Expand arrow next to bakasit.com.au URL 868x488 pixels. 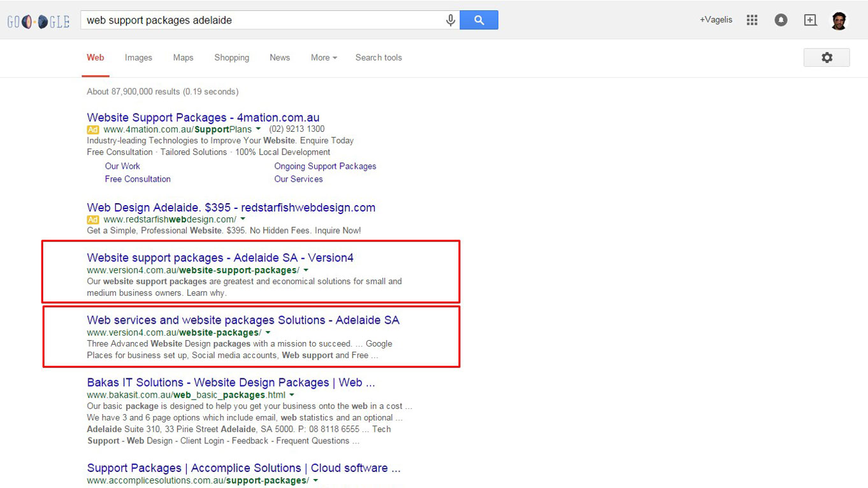click(292, 396)
